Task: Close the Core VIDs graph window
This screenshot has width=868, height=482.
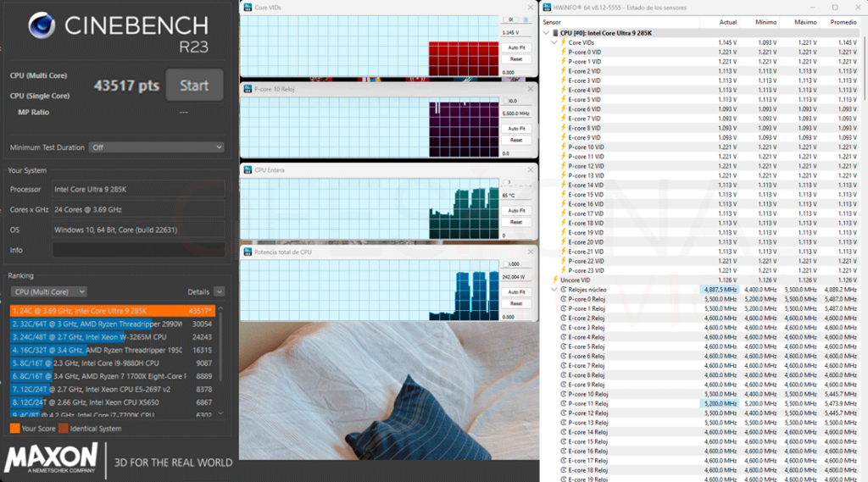Action: (x=531, y=7)
